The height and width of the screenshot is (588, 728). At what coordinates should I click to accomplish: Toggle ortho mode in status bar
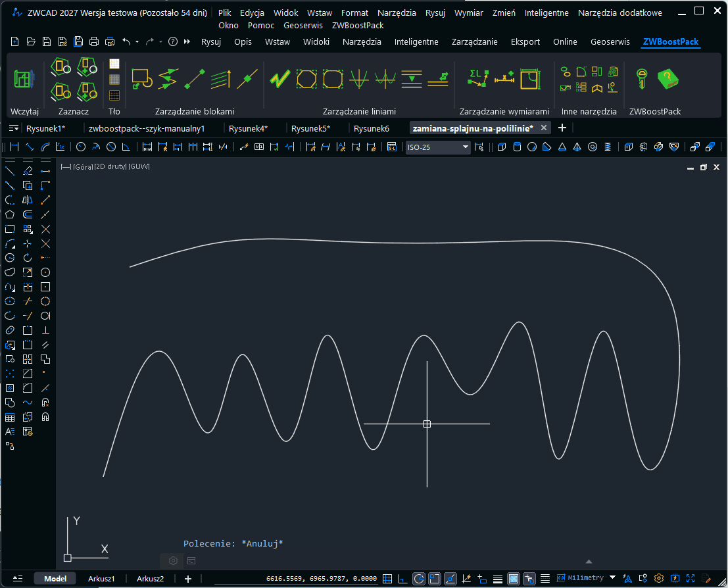tap(402, 579)
